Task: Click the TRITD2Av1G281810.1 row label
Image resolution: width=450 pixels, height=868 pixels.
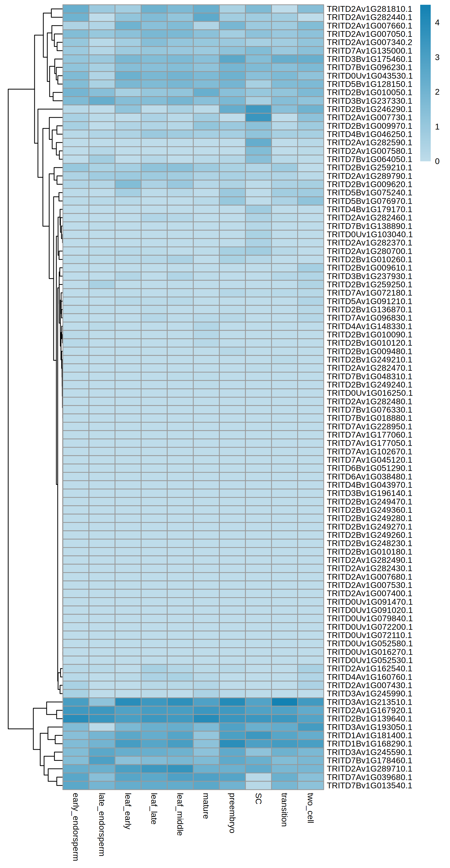Action: click(369, 9)
